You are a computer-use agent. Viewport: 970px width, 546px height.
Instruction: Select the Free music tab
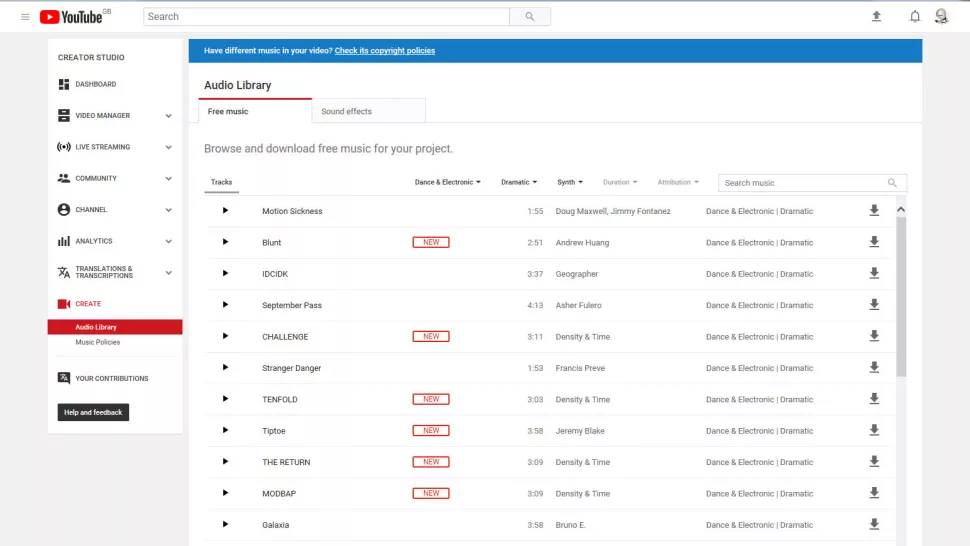coord(255,111)
